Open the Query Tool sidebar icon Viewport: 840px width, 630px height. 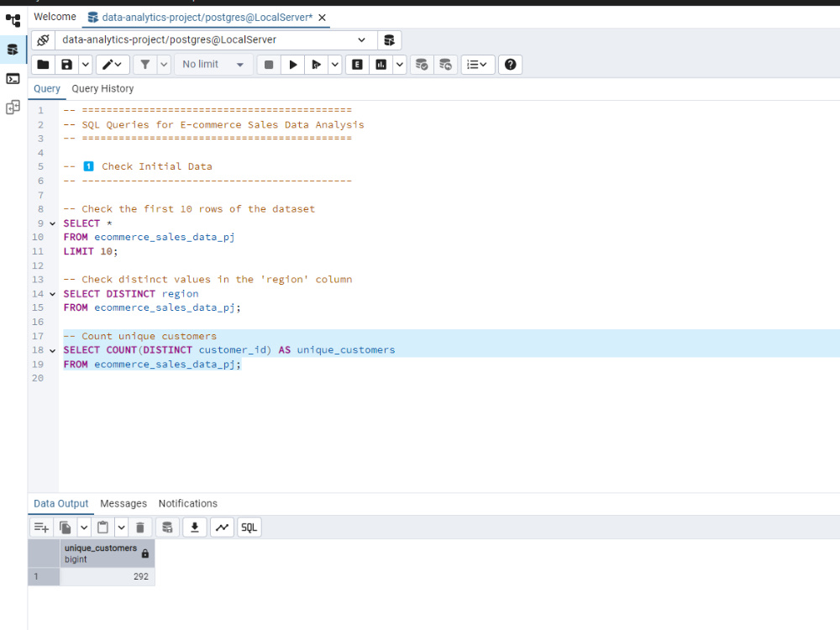point(13,50)
